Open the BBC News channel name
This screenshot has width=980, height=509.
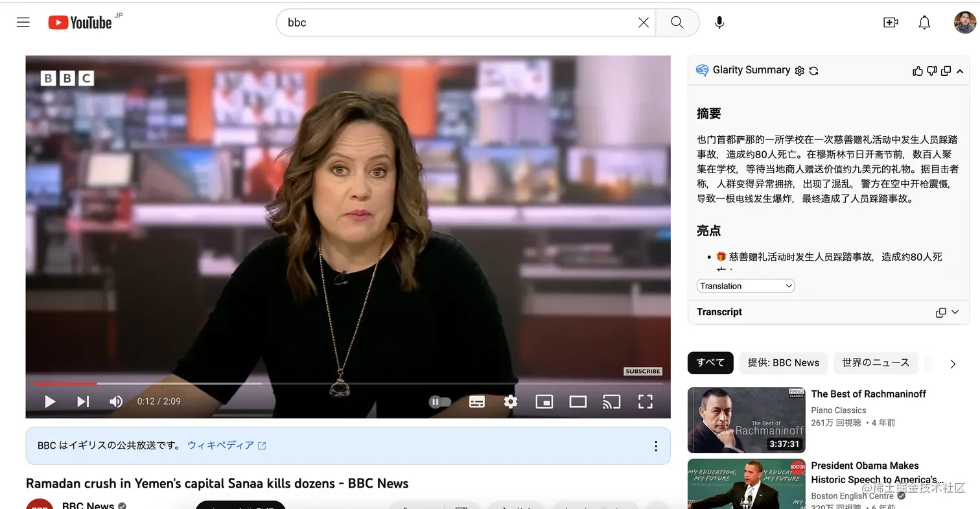[87, 505]
